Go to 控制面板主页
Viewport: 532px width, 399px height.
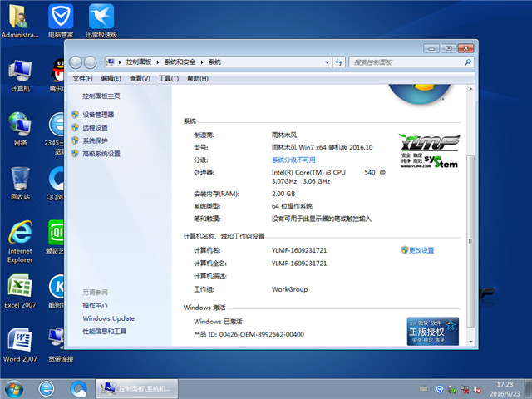(101, 96)
